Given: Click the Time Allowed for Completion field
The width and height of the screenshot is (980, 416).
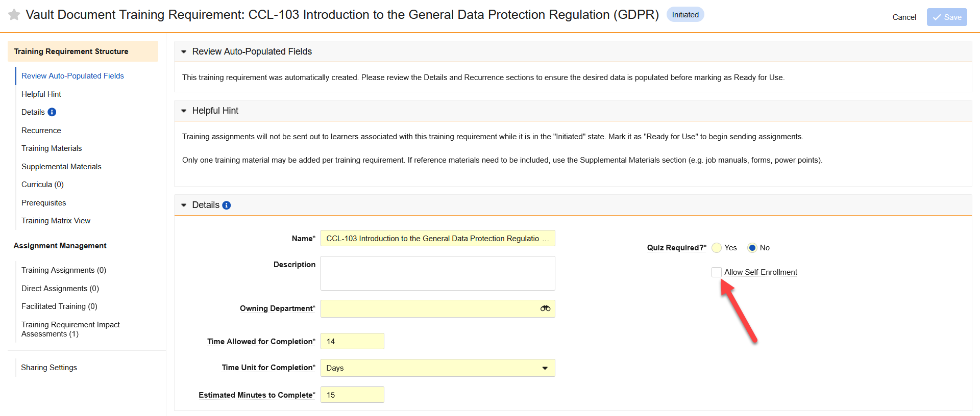Looking at the screenshot, I should (352, 342).
